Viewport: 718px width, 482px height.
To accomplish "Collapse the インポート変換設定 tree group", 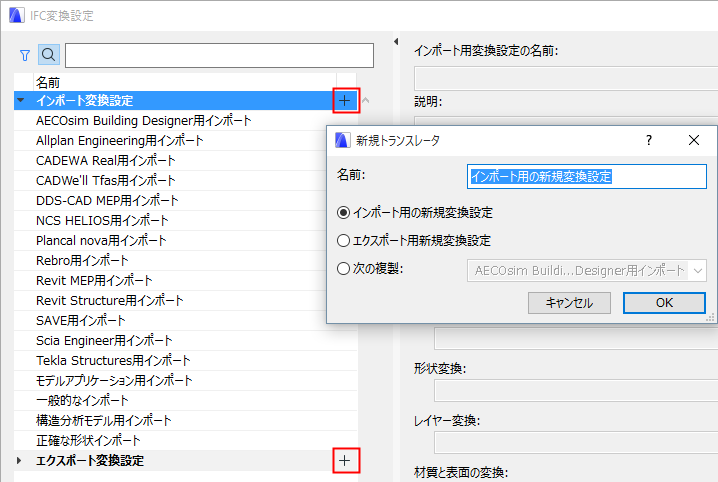I will (20, 100).
